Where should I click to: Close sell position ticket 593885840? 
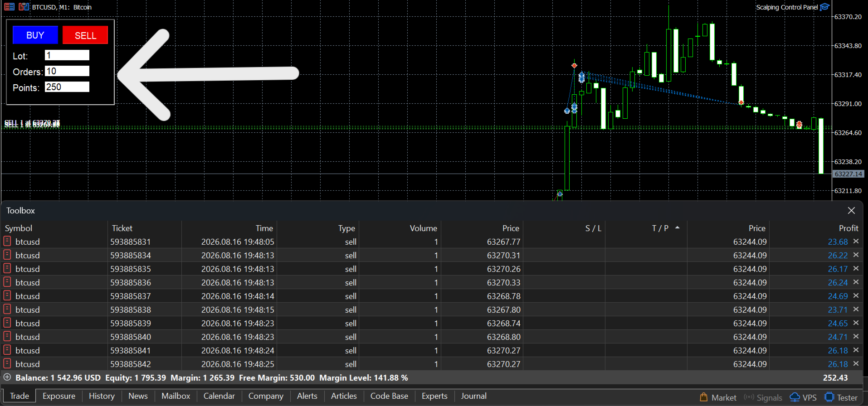856,337
